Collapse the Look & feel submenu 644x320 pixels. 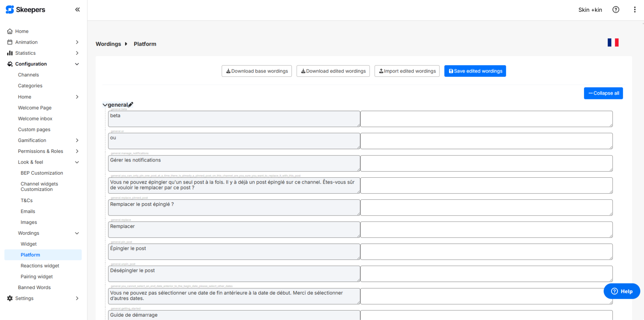(x=77, y=162)
